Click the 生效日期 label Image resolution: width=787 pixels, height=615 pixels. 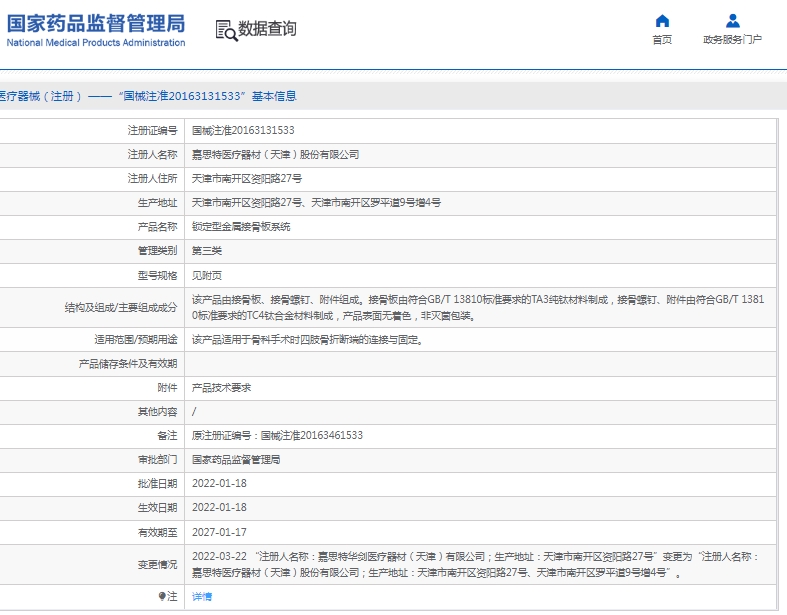pos(157,508)
